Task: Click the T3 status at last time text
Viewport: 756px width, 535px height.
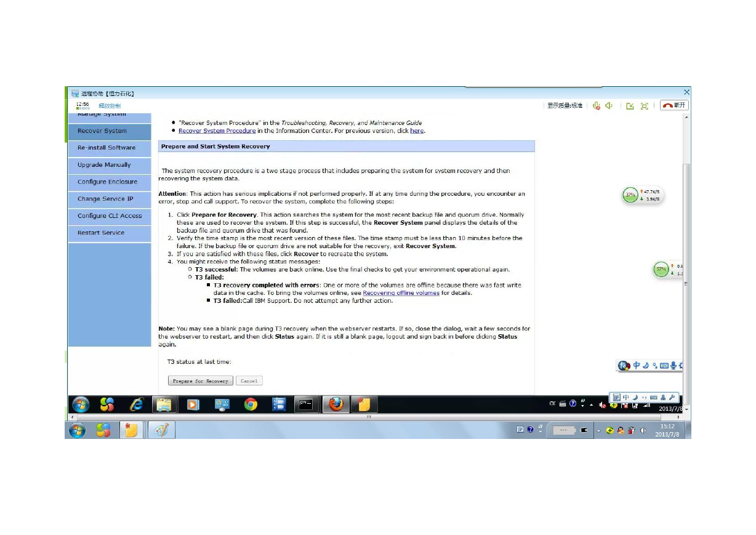Action: tap(199, 362)
